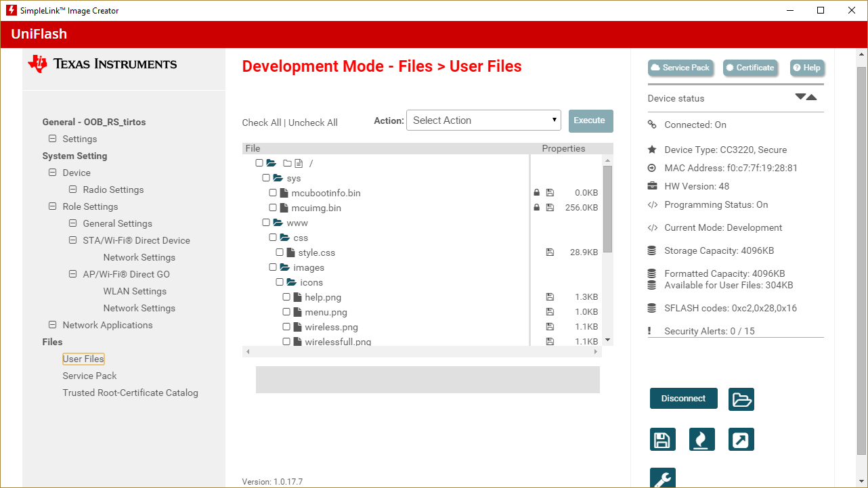868x488 pixels.
Task: Click the sys folder icon
Action: (278, 178)
